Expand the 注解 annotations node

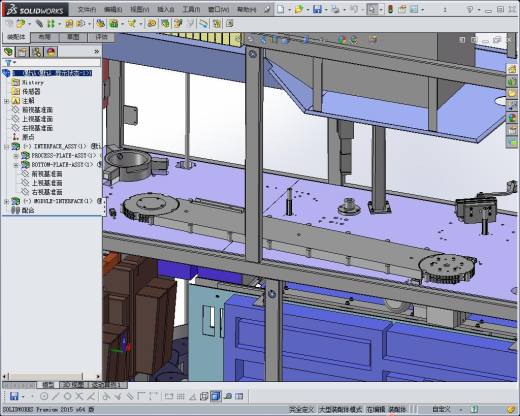click(6, 101)
